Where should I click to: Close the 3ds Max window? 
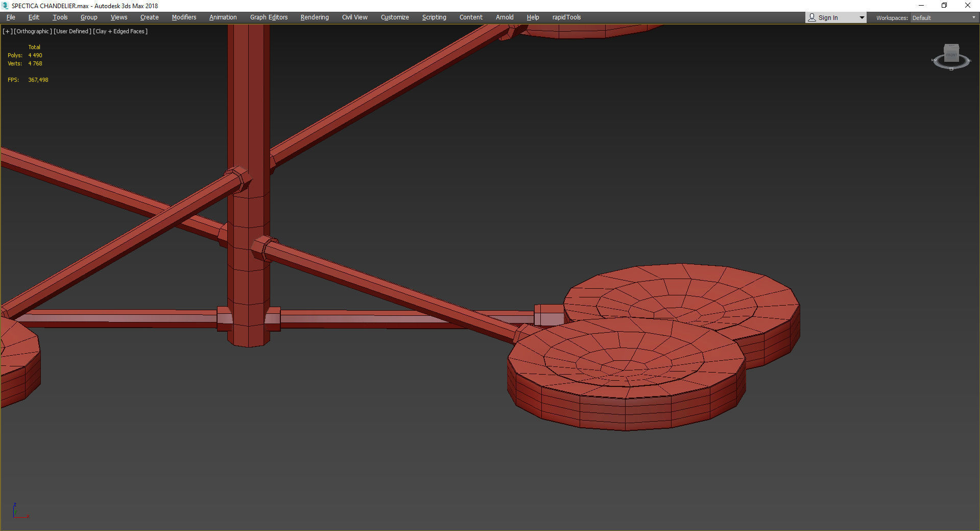pyautogui.click(x=968, y=6)
